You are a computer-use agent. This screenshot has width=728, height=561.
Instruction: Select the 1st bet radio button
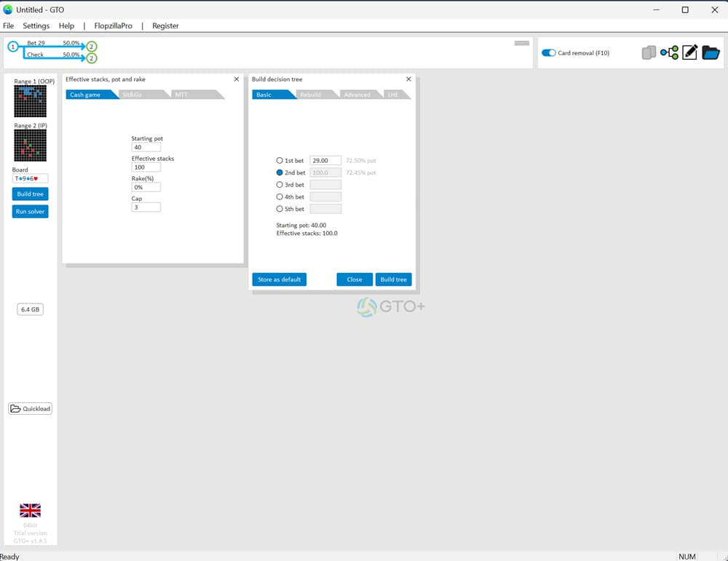pos(280,161)
